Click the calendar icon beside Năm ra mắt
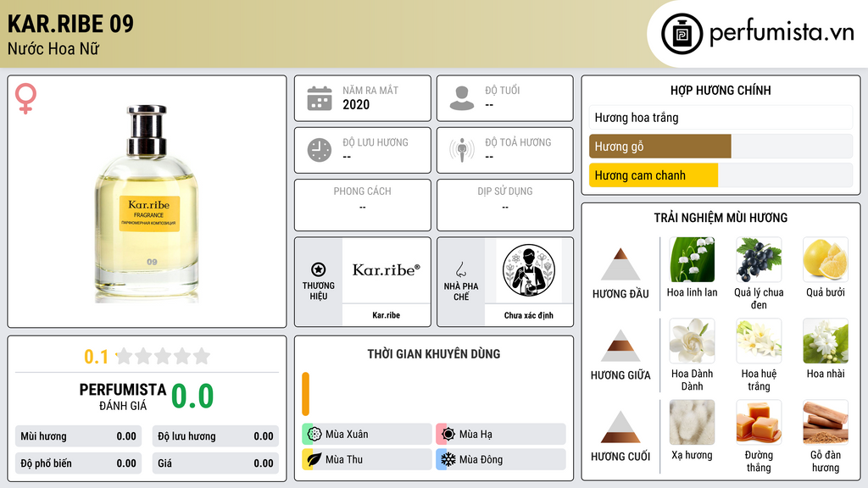Screen dimensions: 868x488 (x=320, y=98)
